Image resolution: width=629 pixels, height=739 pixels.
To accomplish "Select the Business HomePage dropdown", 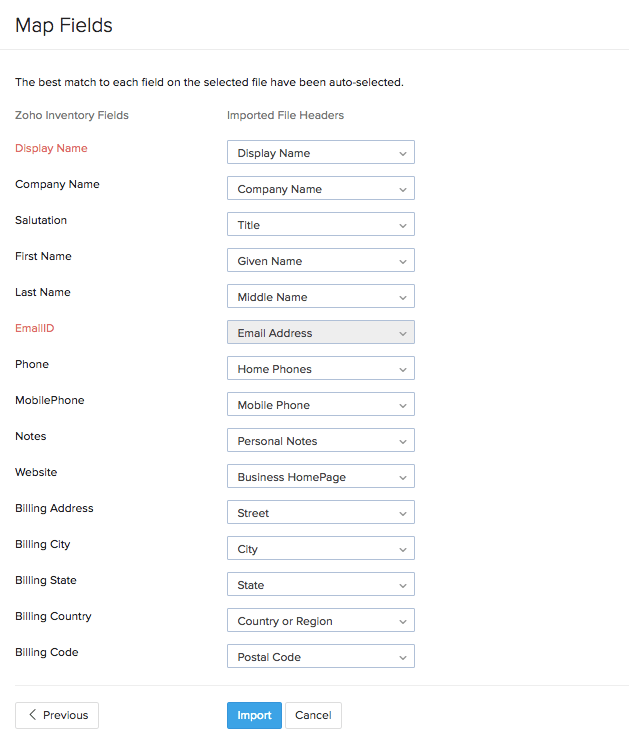I will click(x=320, y=477).
